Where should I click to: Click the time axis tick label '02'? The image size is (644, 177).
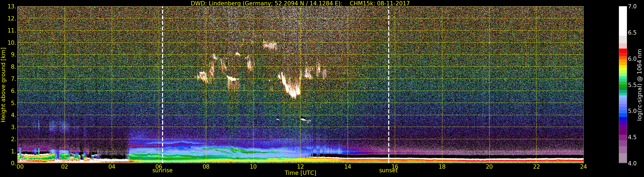(x=65, y=166)
